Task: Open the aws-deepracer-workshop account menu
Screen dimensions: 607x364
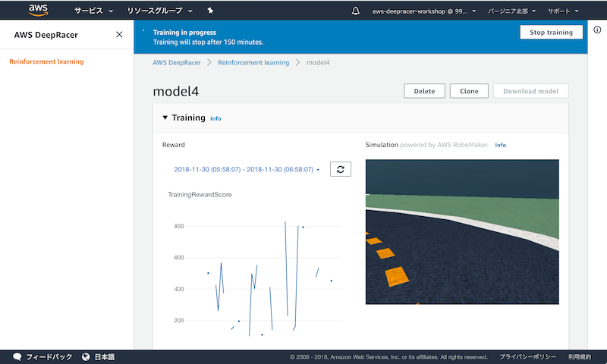Action: (x=424, y=11)
